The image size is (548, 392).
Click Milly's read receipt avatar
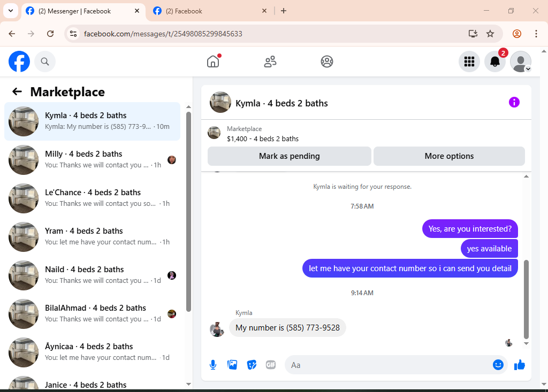pos(172,160)
